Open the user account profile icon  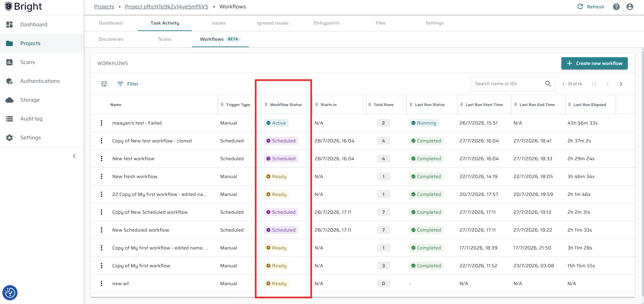630,7
